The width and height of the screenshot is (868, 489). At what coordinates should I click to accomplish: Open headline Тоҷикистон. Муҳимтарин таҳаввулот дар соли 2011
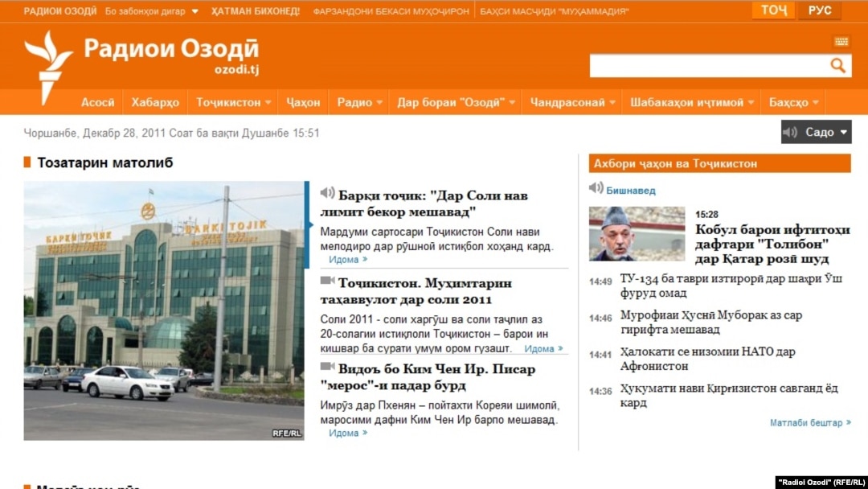point(416,291)
